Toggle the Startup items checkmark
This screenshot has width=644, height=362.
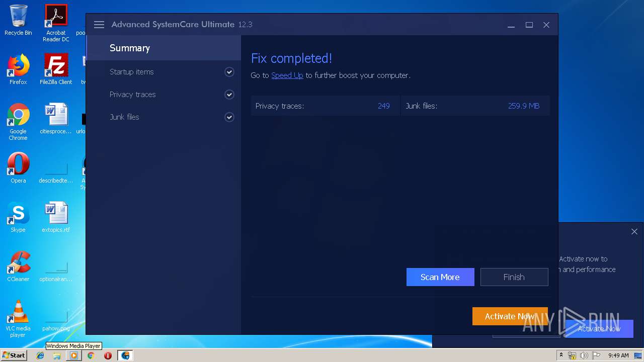click(x=229, y=72)
